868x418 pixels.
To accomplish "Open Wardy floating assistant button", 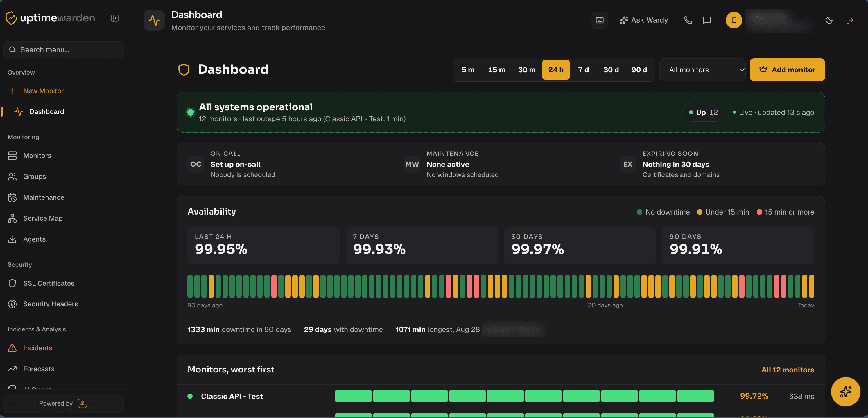I will [x=845, y=392].
